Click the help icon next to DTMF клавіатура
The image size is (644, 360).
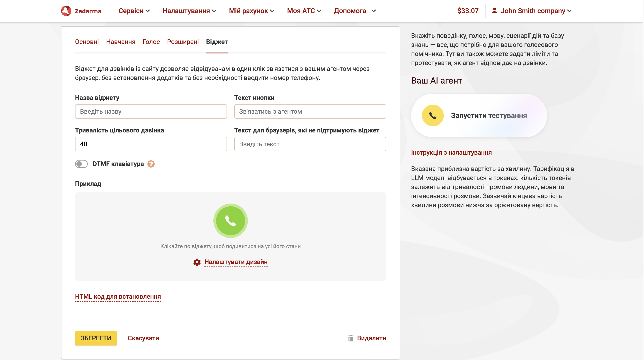click(x=151, y=164)
